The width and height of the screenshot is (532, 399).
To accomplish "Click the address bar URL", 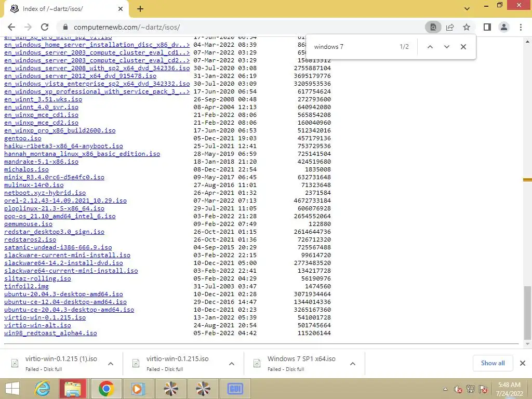I will (x=127, y=27).
